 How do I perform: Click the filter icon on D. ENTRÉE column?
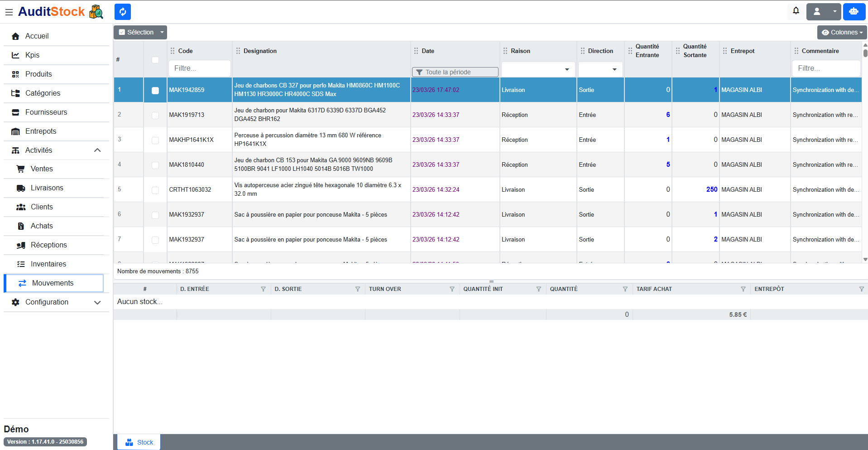(x=263, y=289)
